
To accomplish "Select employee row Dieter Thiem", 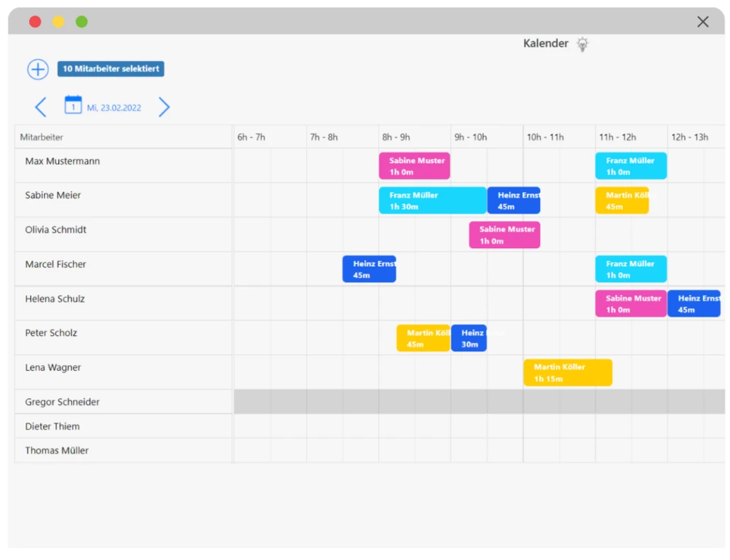I will coord(123,427).
